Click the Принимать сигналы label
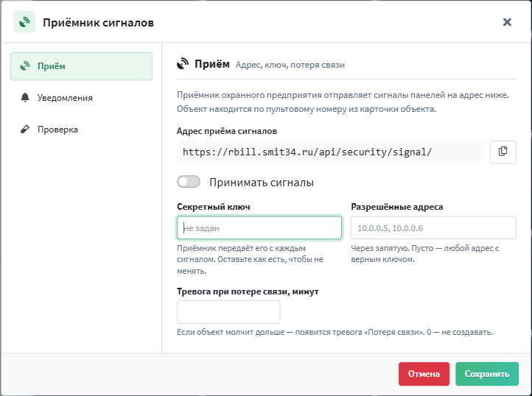Viewport: 532px width, 396px height. click(262, 183)
